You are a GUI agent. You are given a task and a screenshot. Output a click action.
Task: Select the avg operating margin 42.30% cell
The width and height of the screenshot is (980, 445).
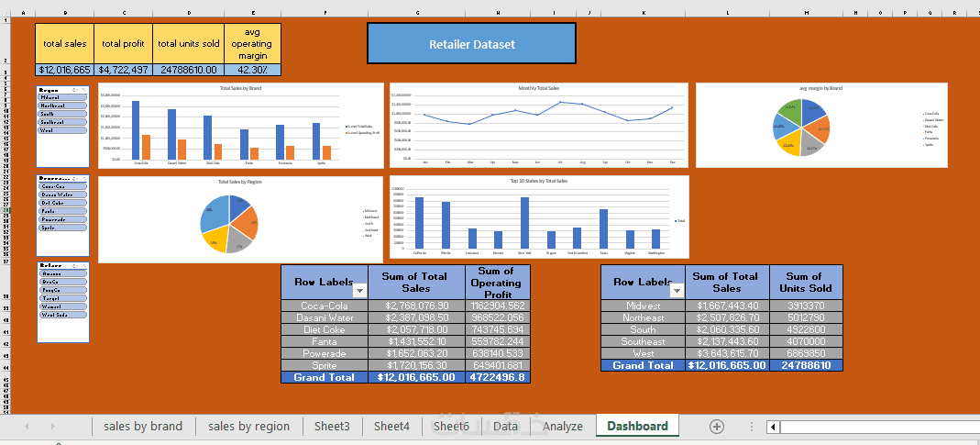point(253,70)
